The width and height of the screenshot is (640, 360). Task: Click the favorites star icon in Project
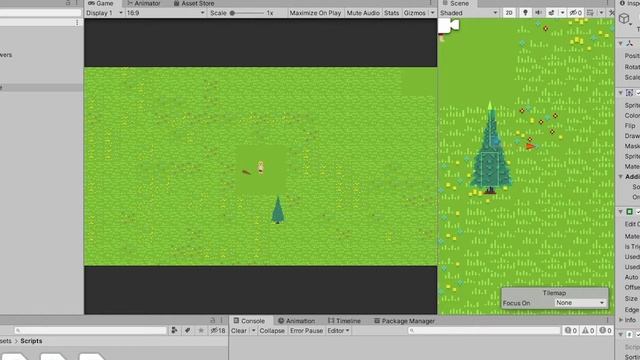pos(201,331)
